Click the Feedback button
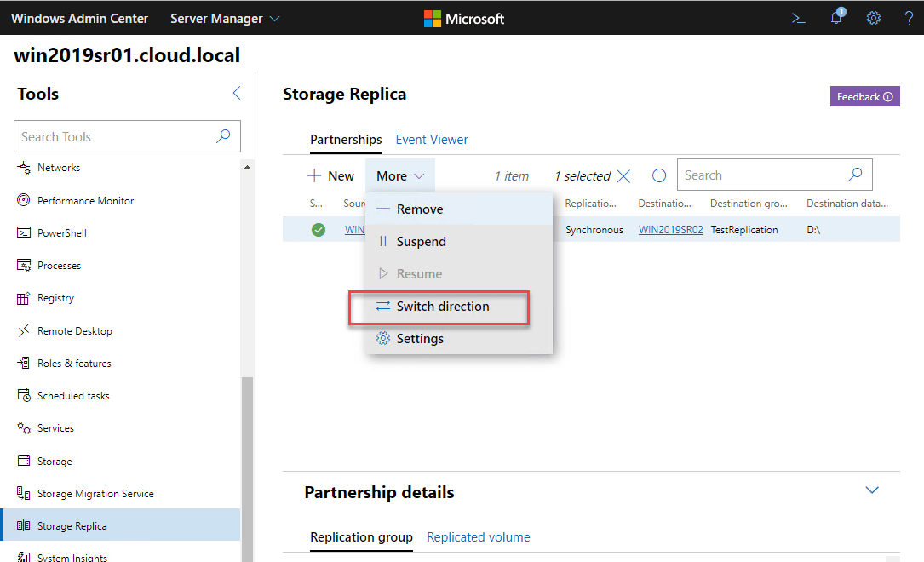This screenshot has height=562, width=924. pyautogui.click(x=864, y=97)
